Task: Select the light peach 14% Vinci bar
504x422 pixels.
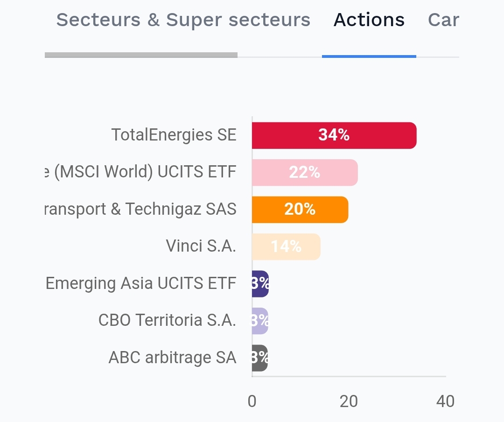Action: pyautogui.click(x=286, y=246)
